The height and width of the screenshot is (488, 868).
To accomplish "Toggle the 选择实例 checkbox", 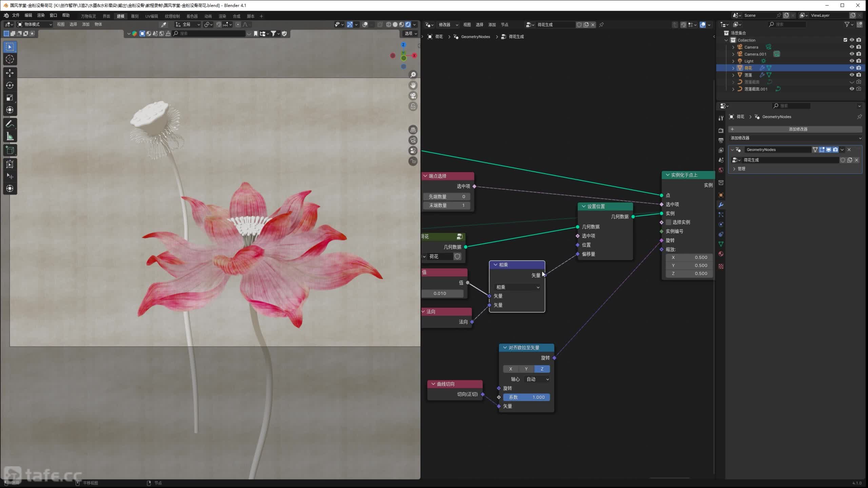I will pos(668,222).
